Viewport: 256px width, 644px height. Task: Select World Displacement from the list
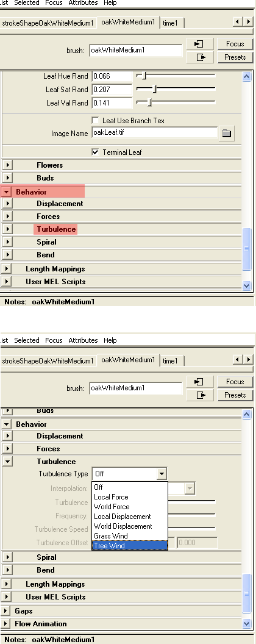[x=130, y=526]
